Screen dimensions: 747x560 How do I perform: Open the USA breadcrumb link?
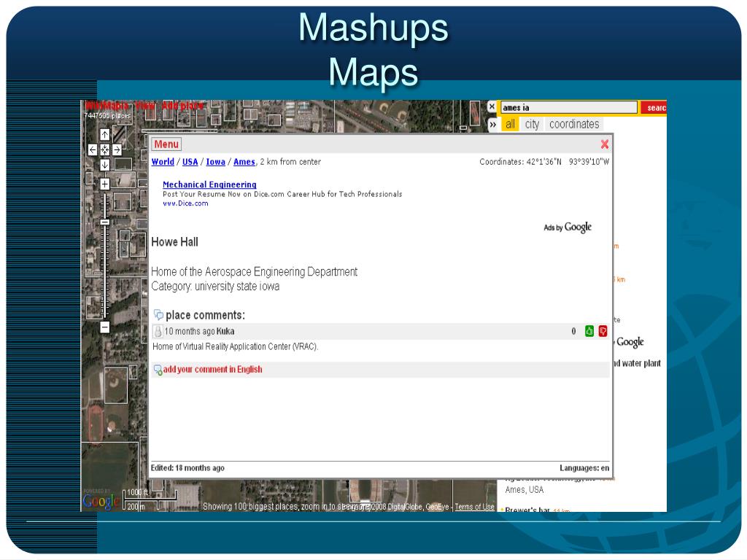pyautogui.click(x=190, y=161)
